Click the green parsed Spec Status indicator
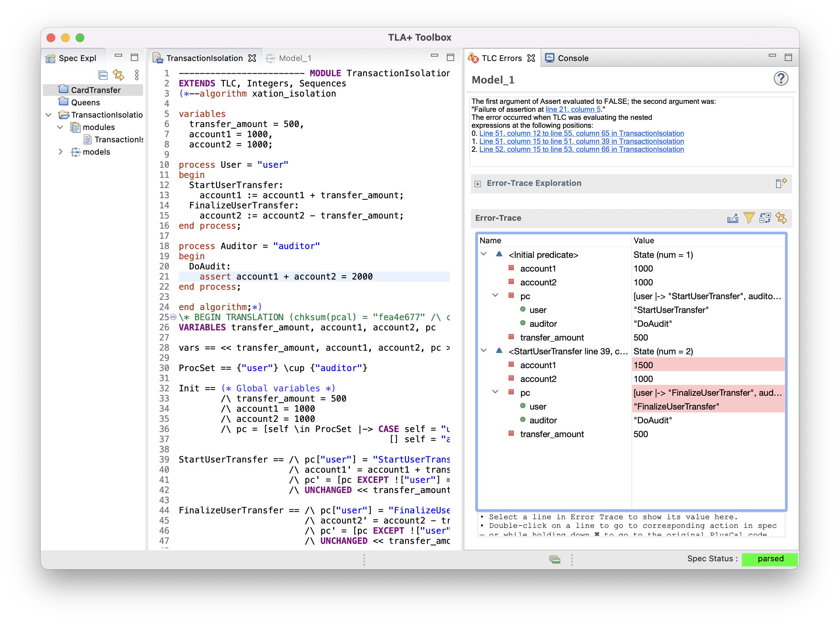Viewport: 840px width, 623px height. [770, 559]
